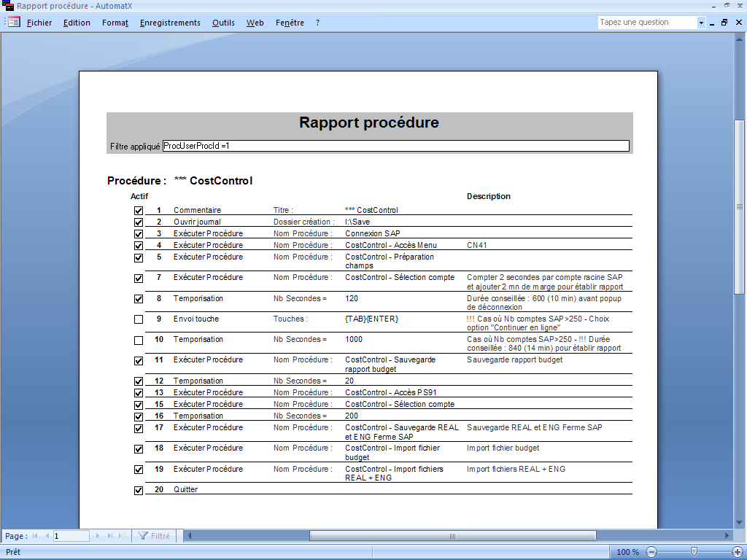747x560 pixels.
Task: Open the Enregistrements menu
Action: pyautogui.click(x=170, y=23)
